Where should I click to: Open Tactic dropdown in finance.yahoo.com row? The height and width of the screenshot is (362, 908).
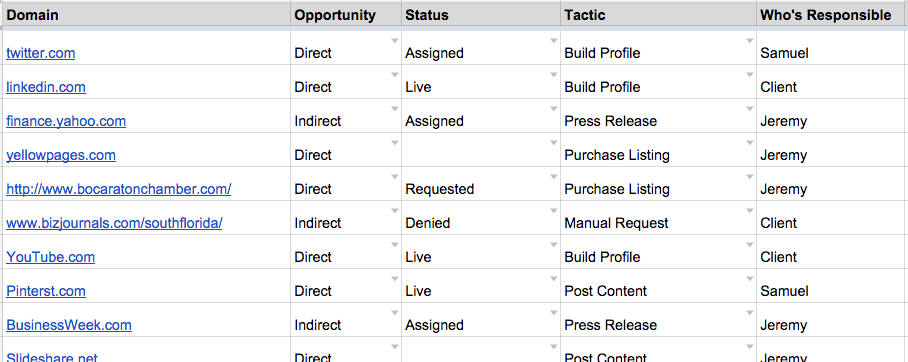[750, 109]
